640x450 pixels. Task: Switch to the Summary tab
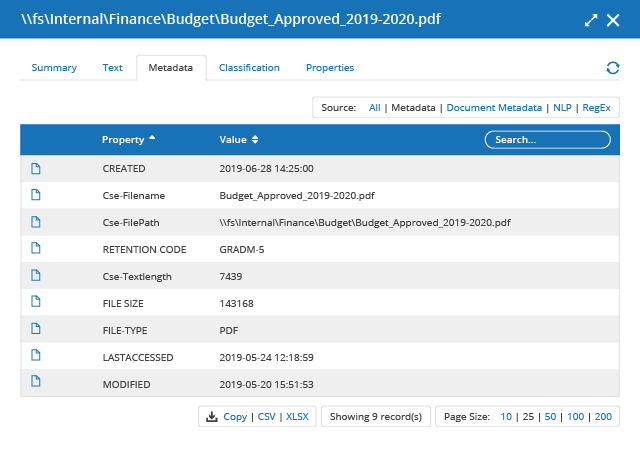[54, 68]
